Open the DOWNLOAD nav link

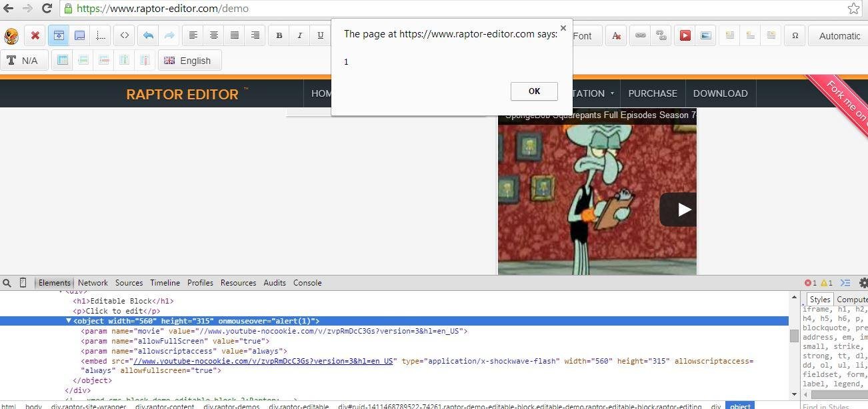[x=720, y=93]
